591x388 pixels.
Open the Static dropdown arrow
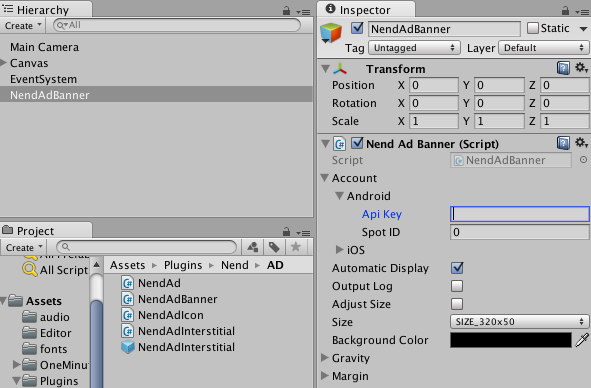pos(583,29)
